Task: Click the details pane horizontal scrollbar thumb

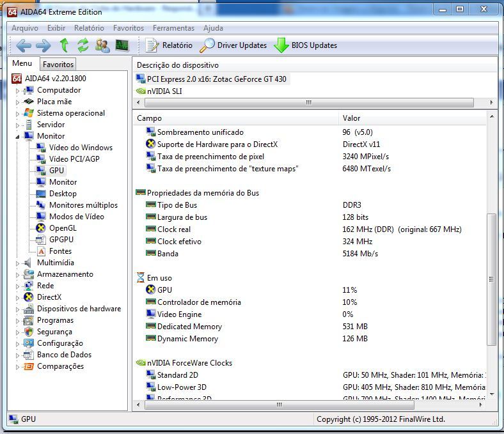Action: click(x=280, y=405)
